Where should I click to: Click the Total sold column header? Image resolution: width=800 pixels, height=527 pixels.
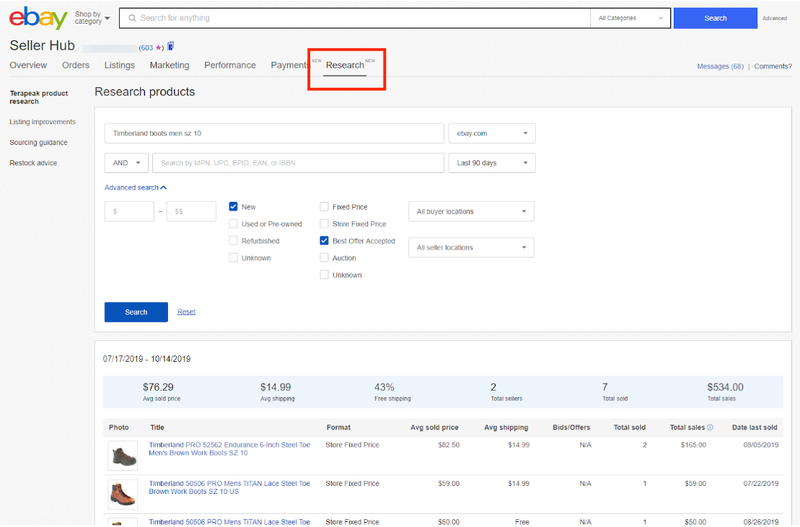pyautogui.click(x=629, y=428)
